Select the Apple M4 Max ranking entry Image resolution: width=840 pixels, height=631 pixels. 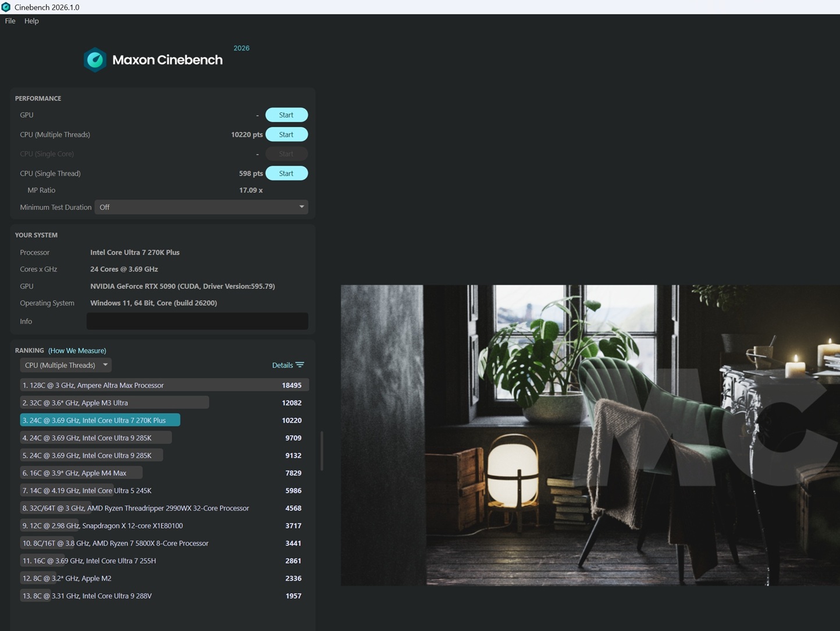81,473
